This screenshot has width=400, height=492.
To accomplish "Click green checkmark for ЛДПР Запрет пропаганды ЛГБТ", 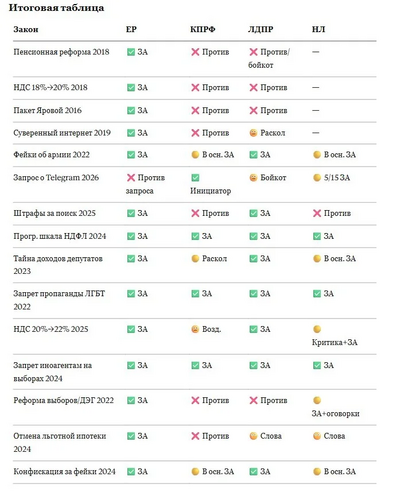I will [x=253, y=294].
